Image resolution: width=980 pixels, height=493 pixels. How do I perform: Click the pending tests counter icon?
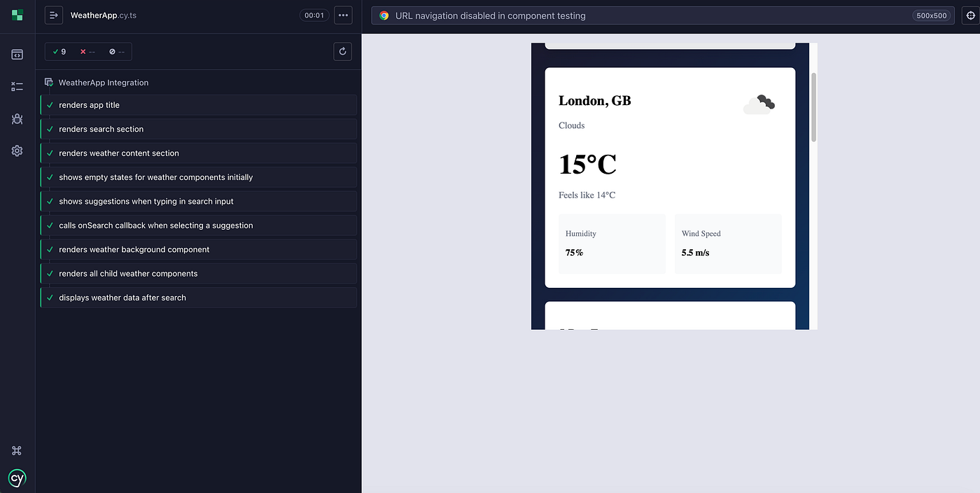click(x=117, y=52)
